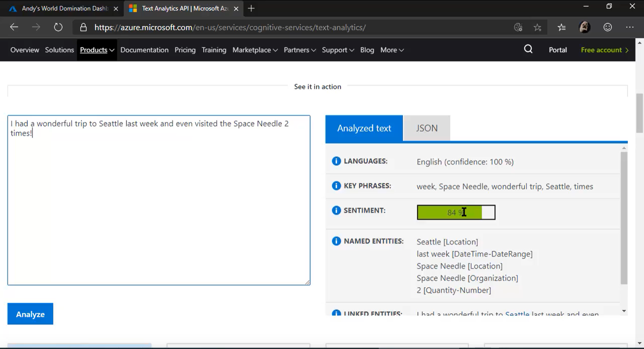644x349 pixels.
Task: Click the Analyze button
Action: 30,314
